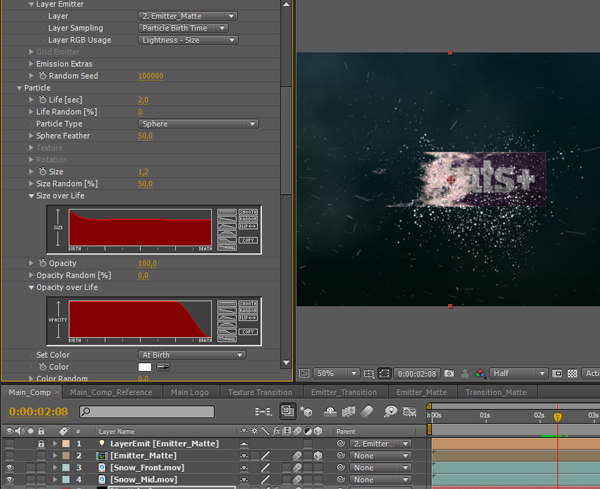The image size is (600, 489).
Task: Open the Particle Type dropdown showing Sphere
Action: 198,124
